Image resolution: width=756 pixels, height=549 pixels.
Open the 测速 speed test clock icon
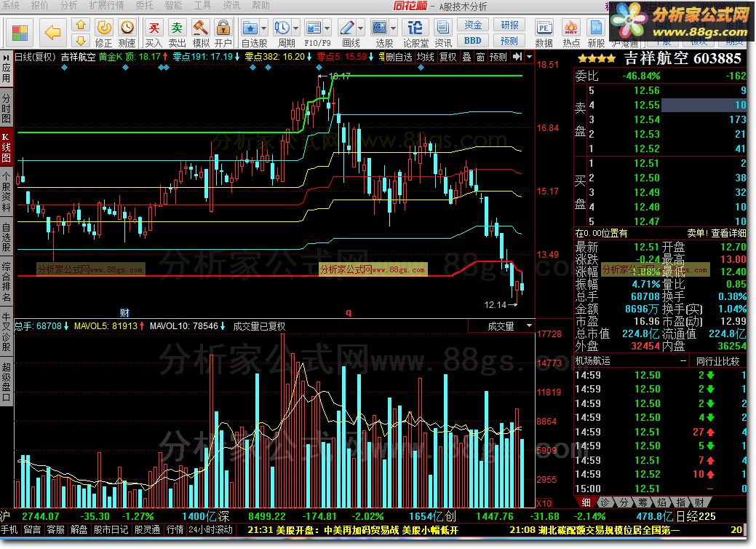tap(127, 33)
